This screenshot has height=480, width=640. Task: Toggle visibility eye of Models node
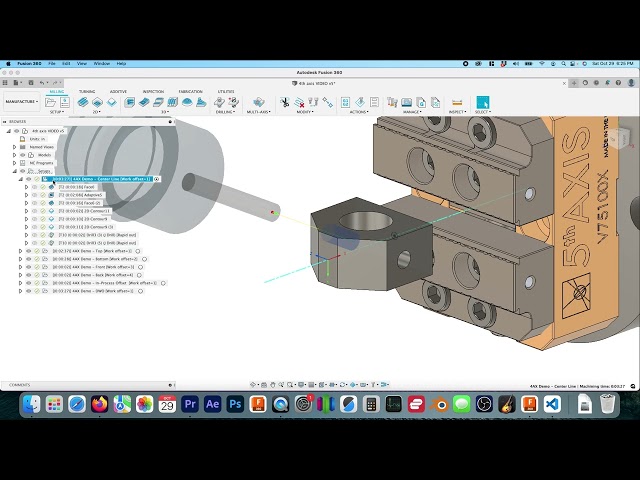point(23,155)
